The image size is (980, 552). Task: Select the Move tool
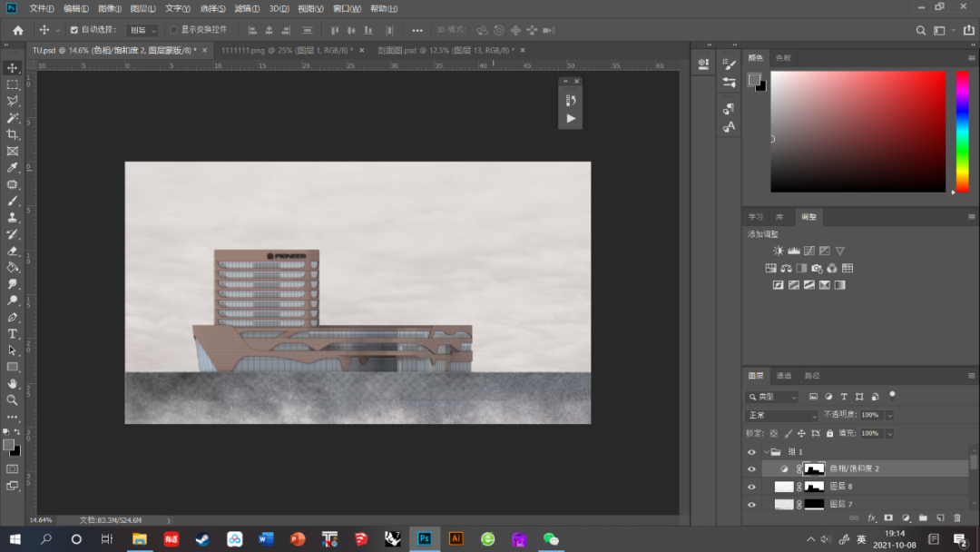pyautogui.click(x=13, y=67)
